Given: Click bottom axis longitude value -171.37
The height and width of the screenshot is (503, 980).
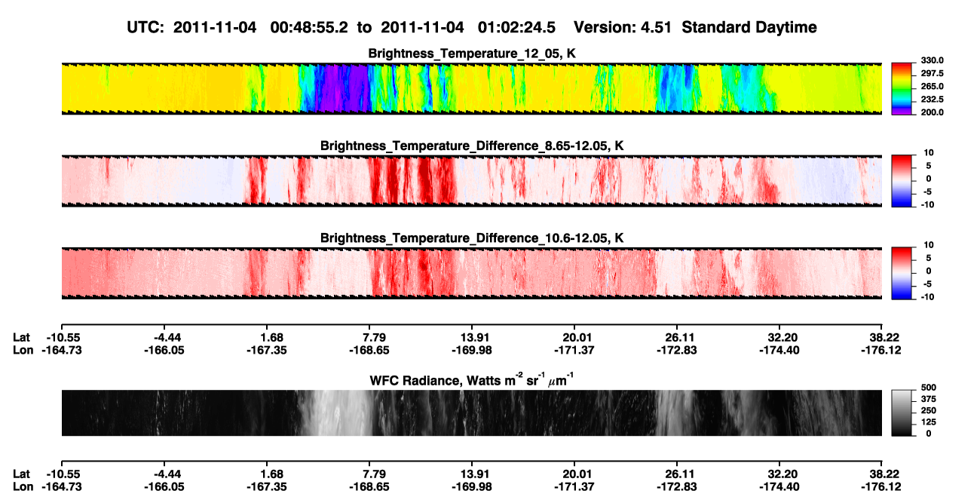Looking at the screenshot, I should pos(575,487).
